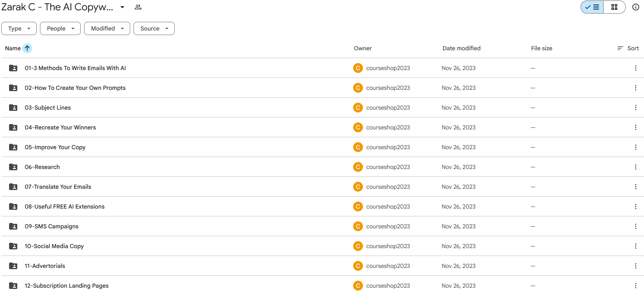
Task: Switch to grid layout view
Action: point(614,7)
